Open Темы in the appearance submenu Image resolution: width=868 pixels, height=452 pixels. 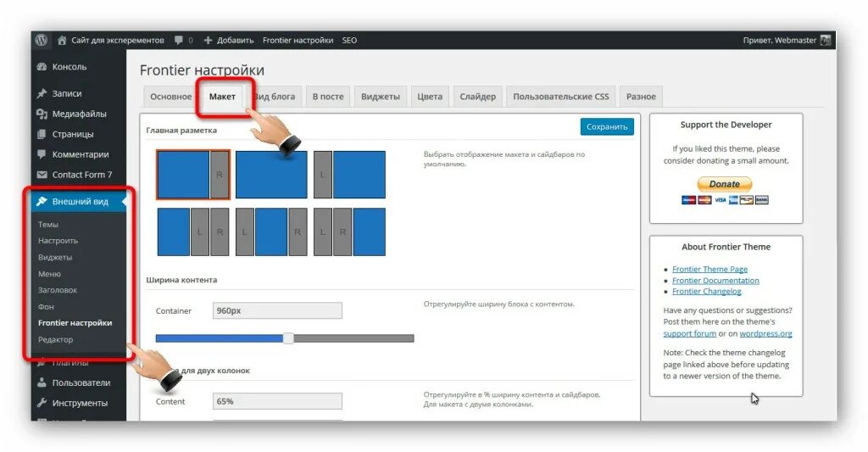pos(48,225)
